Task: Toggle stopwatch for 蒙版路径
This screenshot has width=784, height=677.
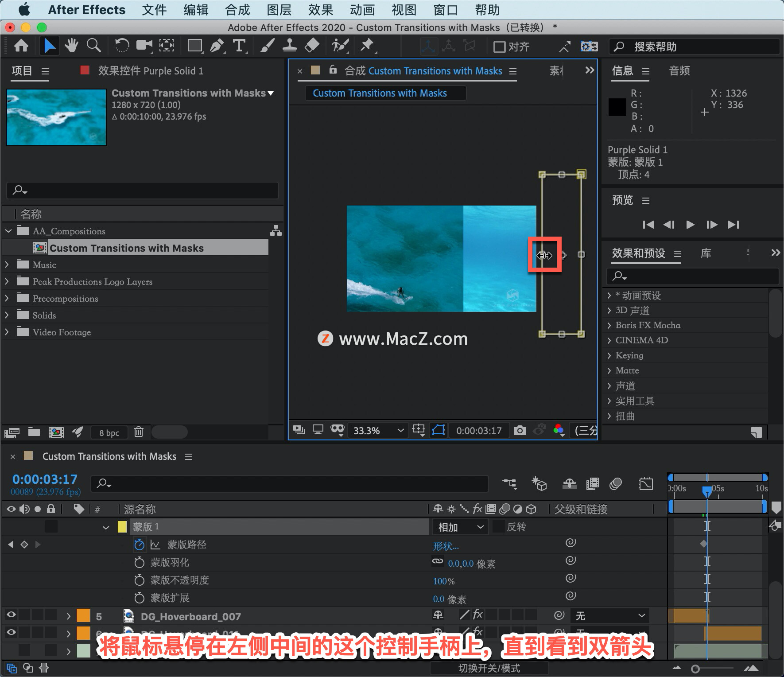Action: pos(139,545)
